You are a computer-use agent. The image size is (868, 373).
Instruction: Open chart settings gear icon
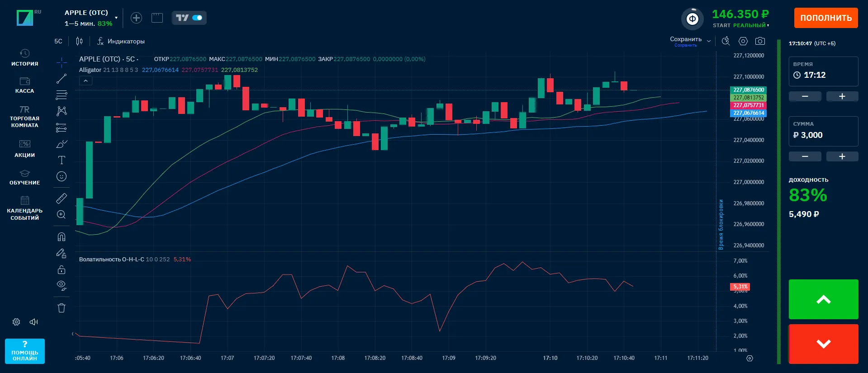pyautogui.click(x=743, y=41)
